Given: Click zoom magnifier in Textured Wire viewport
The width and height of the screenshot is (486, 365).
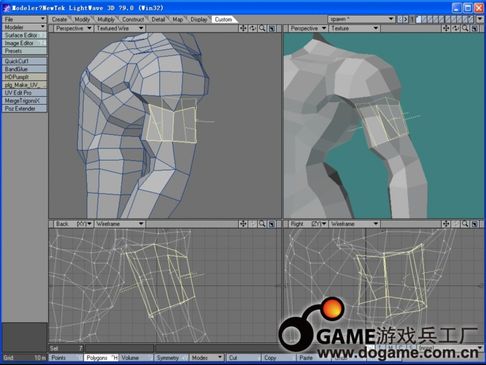Looking at the screenshot, I should (262, 28).
